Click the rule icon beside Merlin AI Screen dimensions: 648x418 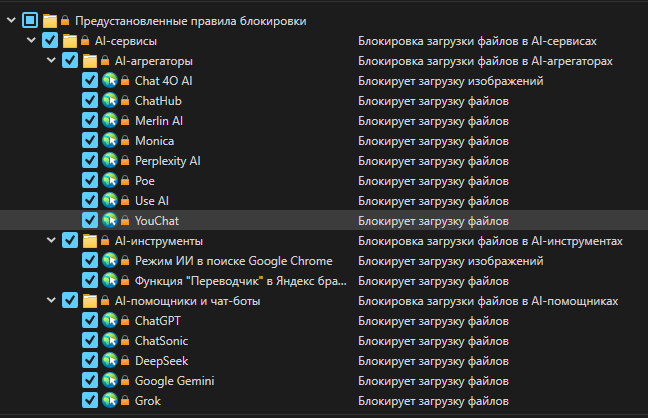[x=110, y=121]
